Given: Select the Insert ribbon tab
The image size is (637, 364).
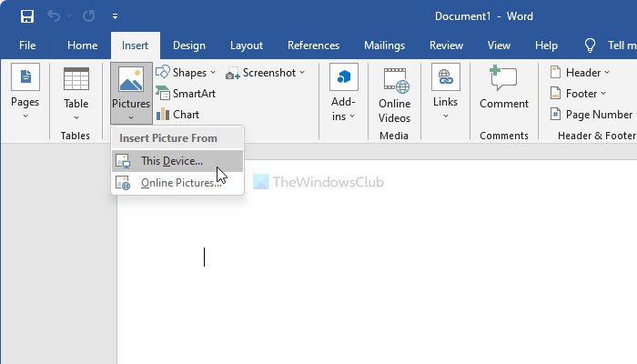Looking at the screenshot, I should [x=135, y=45].
